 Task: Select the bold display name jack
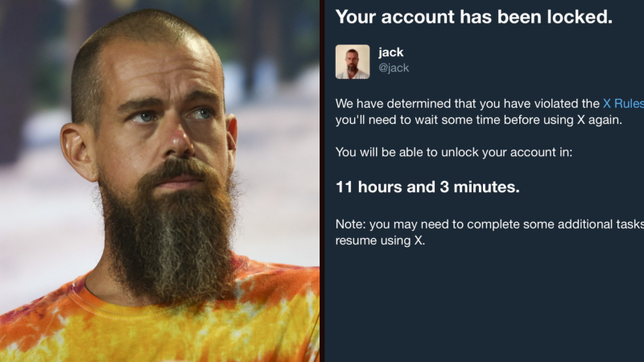coord(391,52)
